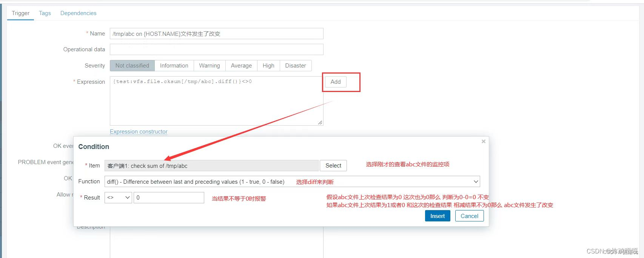Open the Function dropdown diff()

pyautogui.click(x=292, y=181)
